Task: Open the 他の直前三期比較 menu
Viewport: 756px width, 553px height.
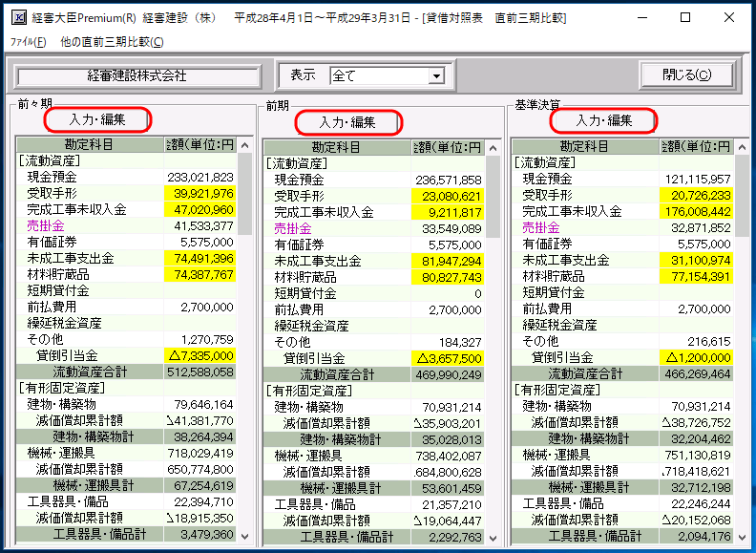Action: [x=112, y=42]
